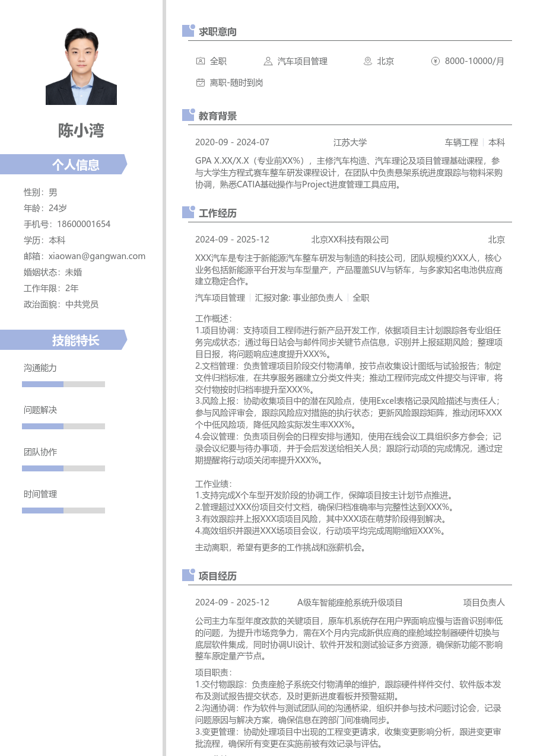Click the 团队协作 skill level bar

63,468
